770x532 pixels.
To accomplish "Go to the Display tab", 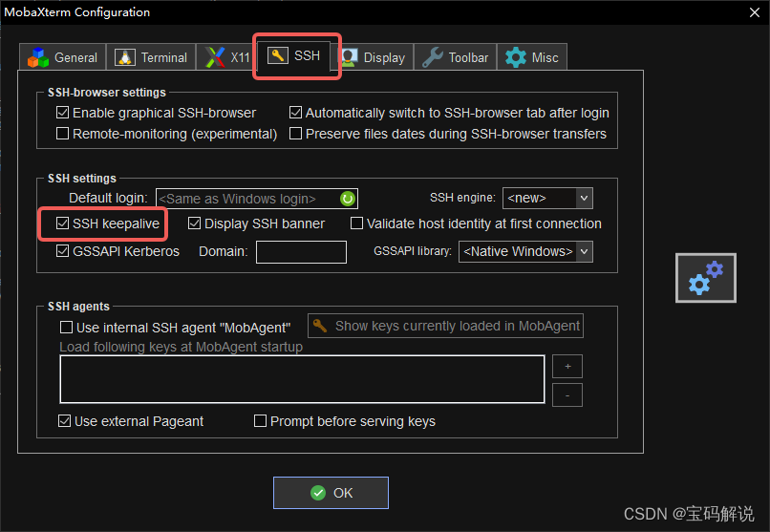I will 374,57.
